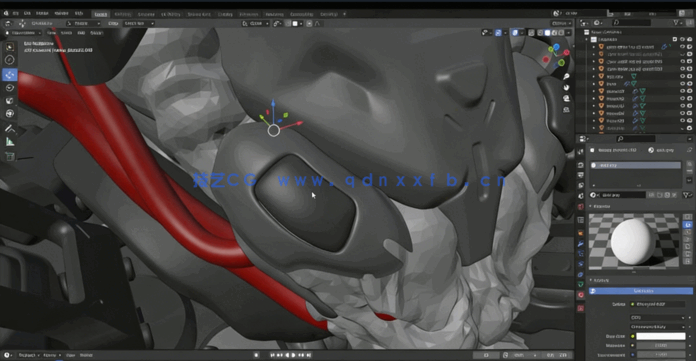Click the navigation axis gizmo
The width and height of the screenshot is (696, 361).
click(x=556, y=55)
